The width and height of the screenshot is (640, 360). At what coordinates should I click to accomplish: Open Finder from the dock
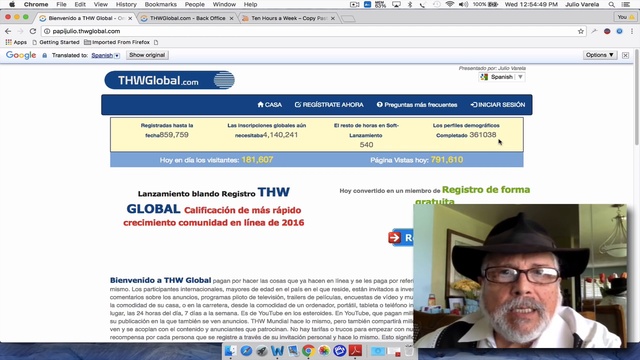point(231,351)
